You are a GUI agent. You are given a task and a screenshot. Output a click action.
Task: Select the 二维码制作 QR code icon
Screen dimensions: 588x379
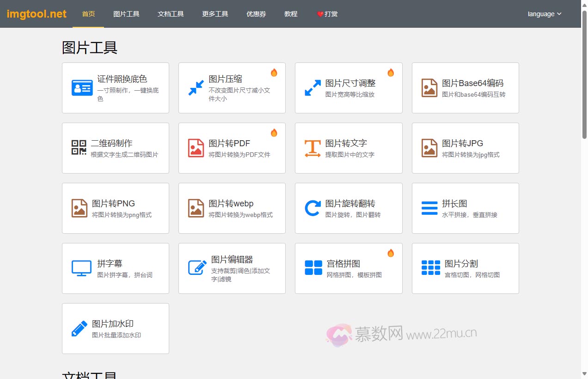(x=80, y=148)
